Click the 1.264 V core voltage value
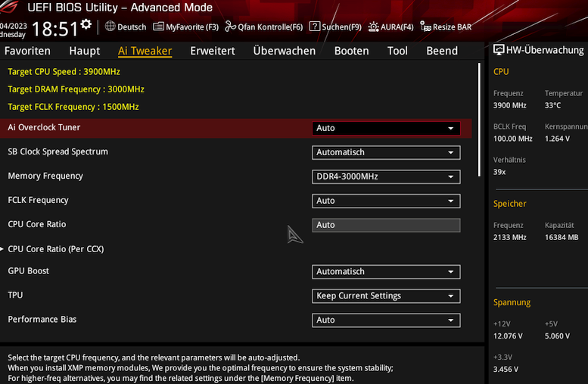The height and width of the screenshot is (384, 588). (x=557, y=139)
